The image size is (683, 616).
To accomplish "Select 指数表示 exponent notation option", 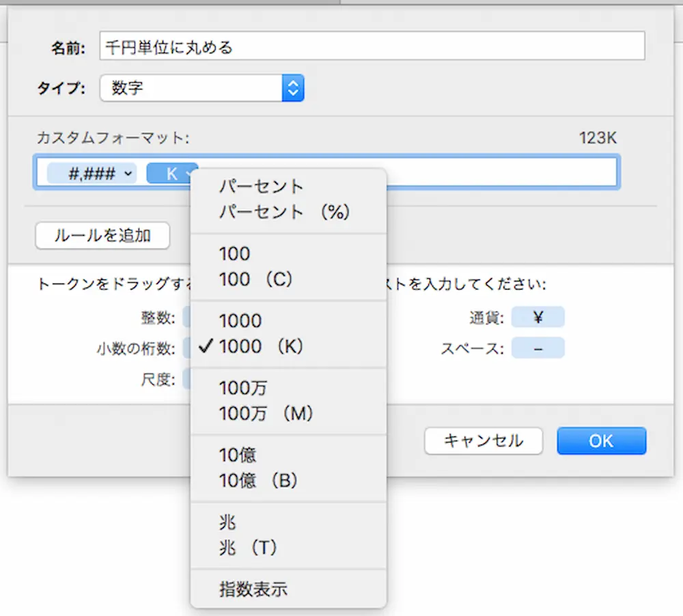I will click(253, 590).
